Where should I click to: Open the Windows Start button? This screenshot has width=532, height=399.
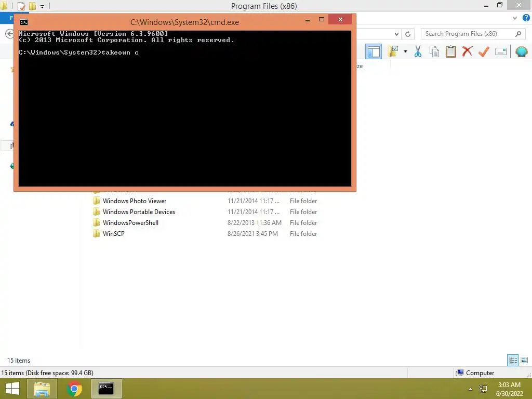[x=12, y=389]
